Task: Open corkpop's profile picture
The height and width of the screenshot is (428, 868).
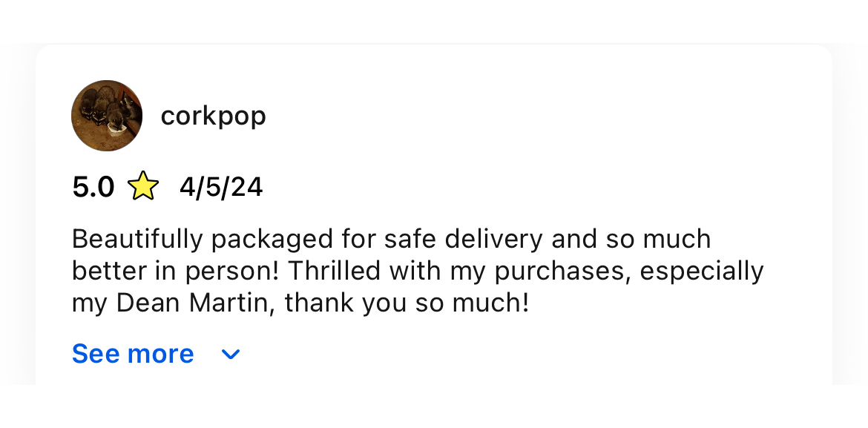Action: [x=107, y=116]
